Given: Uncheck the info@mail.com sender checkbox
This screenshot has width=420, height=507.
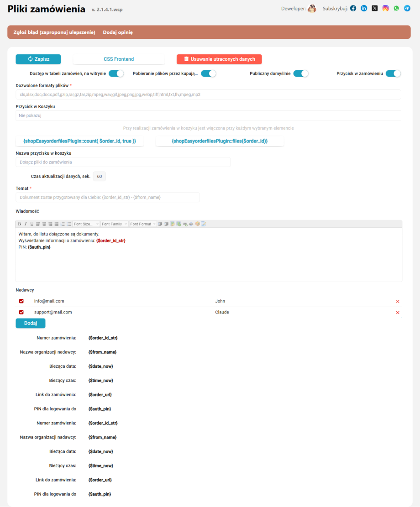Looking at the screenshot, I should [x=21, y=301].
